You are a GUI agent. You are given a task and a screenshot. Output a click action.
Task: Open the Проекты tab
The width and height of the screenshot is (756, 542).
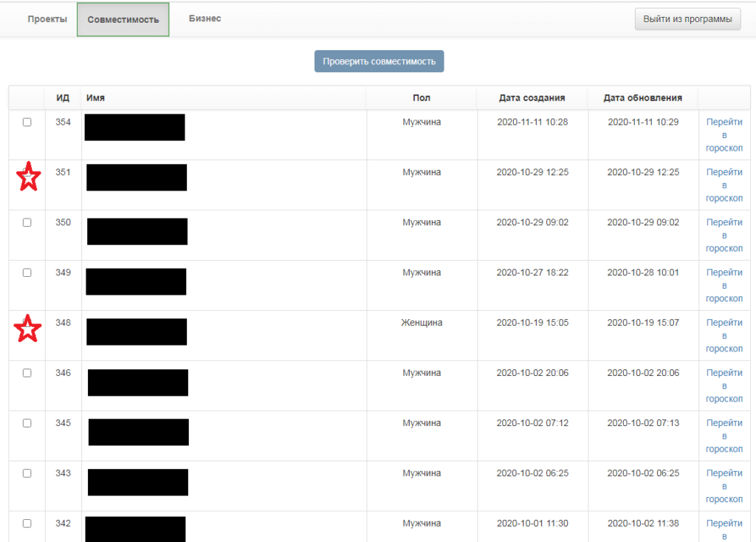point(47,19)
